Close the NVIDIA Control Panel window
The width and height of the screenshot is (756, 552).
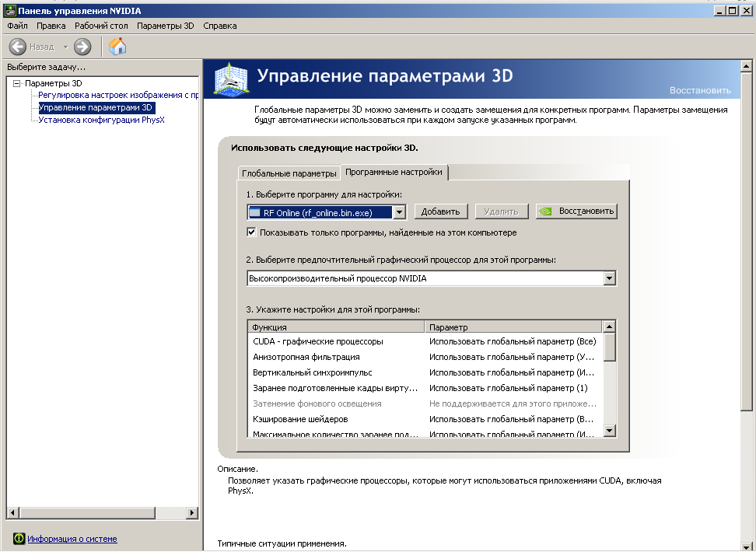(745, 10)
